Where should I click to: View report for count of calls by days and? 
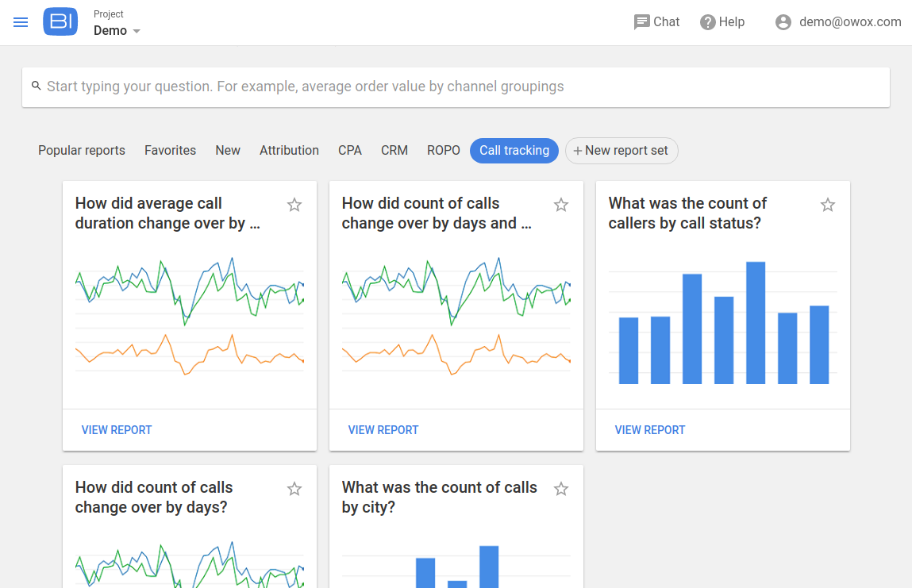[x=383, y=430]
